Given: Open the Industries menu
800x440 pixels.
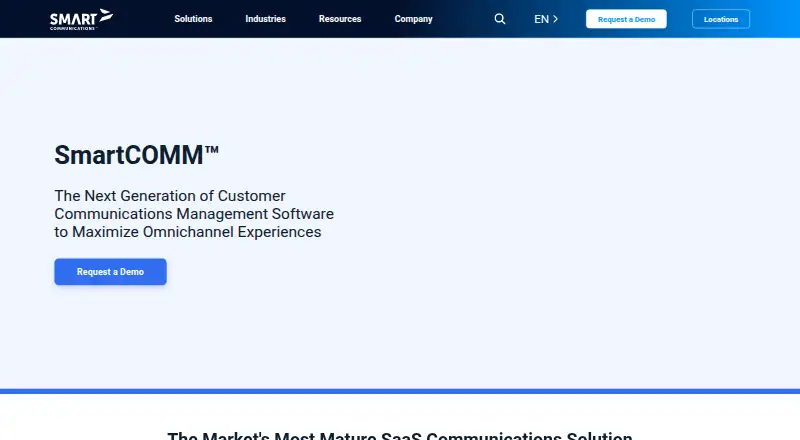Looking at the screenshot, I should pos(265,19).
